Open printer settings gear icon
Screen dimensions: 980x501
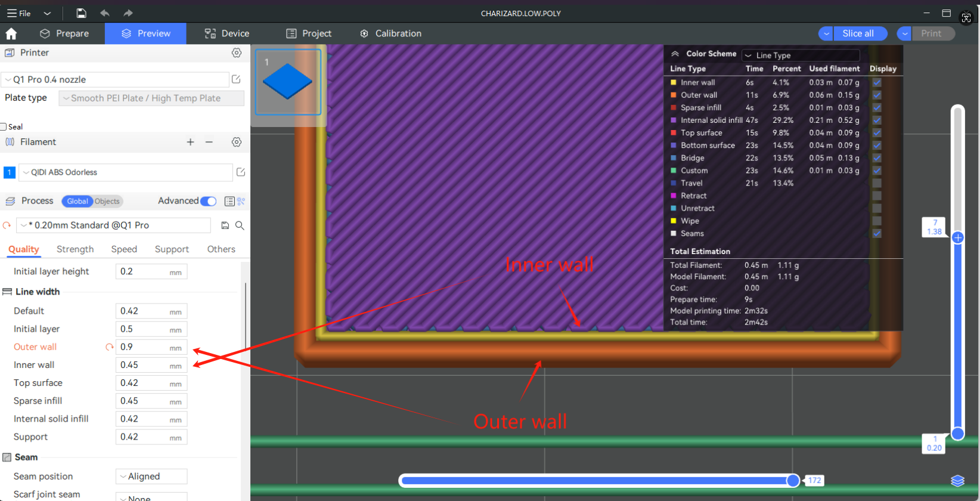[x=237, y=53]
